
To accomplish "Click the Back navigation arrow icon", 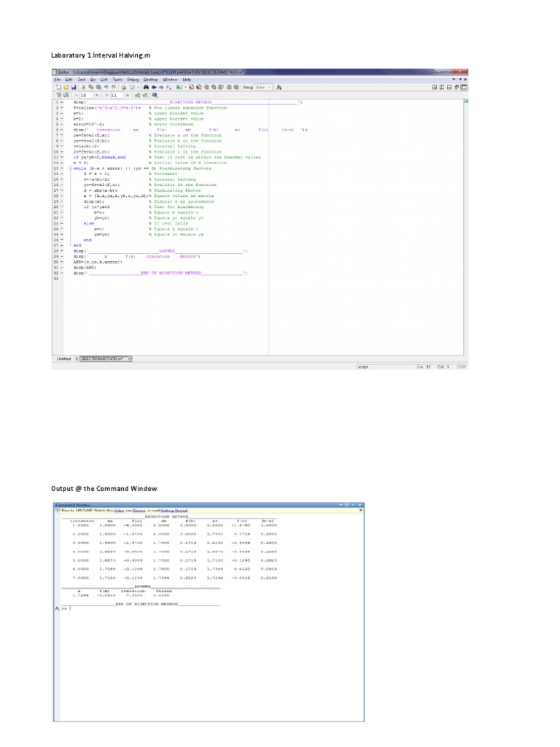I will click(153, 88).
